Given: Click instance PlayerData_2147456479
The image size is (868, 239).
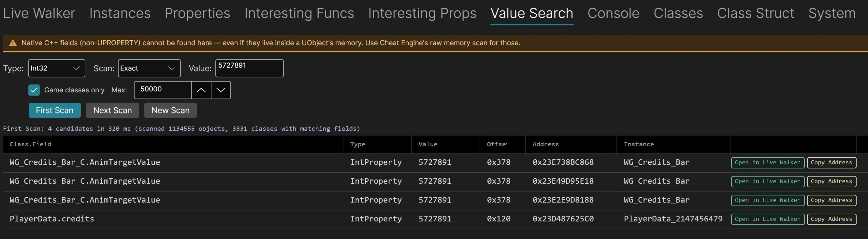Looking at the screenshot, I should (673, 219).
